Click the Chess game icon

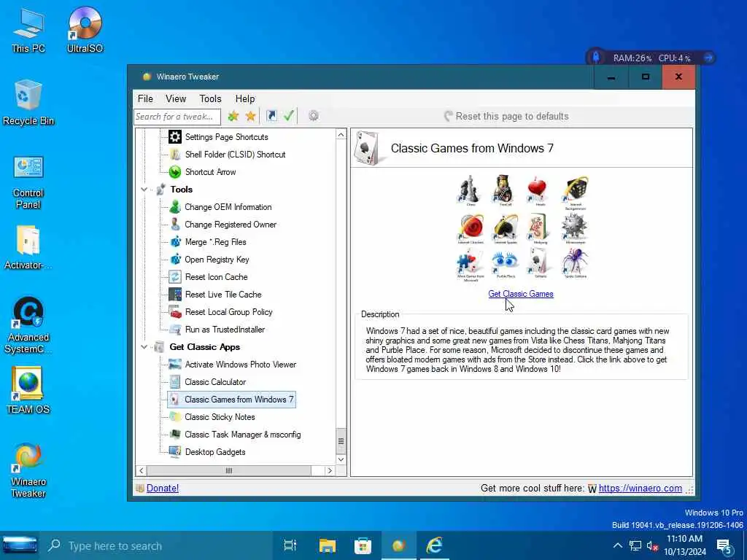point(471,189)
